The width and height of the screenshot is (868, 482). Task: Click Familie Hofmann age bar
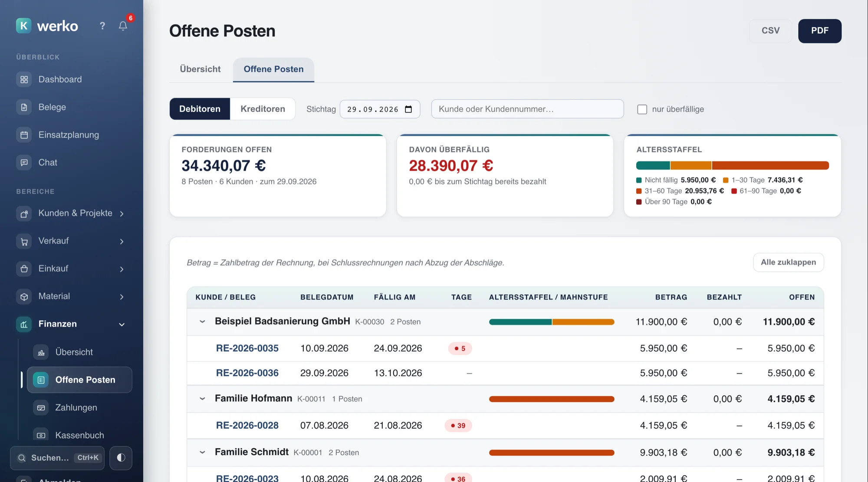click(552, 399)
